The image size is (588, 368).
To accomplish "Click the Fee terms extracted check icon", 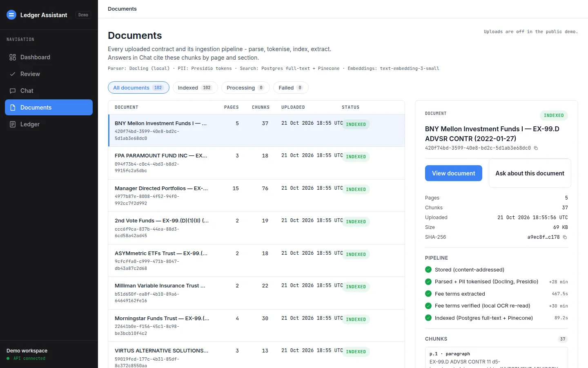I will click(428, 294).
